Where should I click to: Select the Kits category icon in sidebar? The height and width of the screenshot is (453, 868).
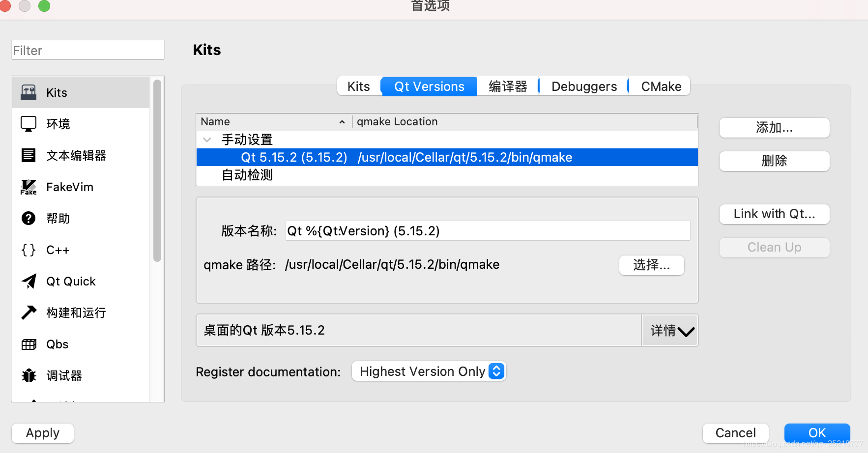[x=29, y=92]
